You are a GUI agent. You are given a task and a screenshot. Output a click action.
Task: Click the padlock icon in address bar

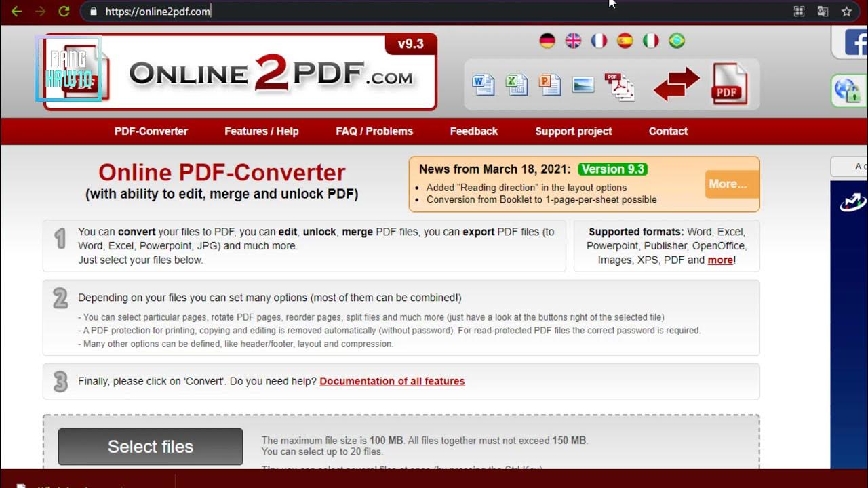(93, 12)
